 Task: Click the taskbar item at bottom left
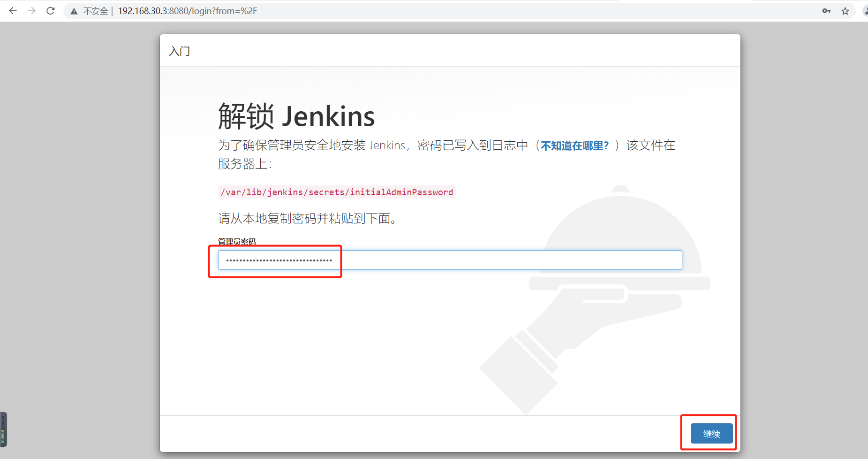[4, 429]
